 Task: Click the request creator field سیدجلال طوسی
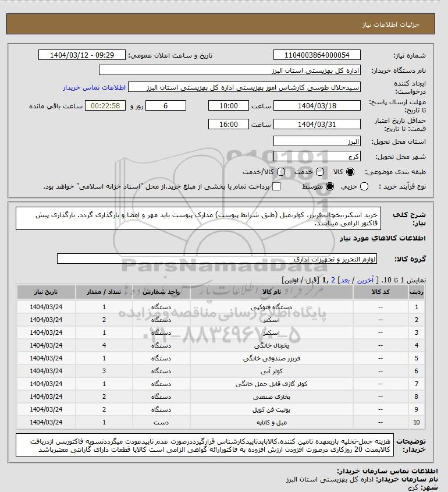(x=244, y=87)
